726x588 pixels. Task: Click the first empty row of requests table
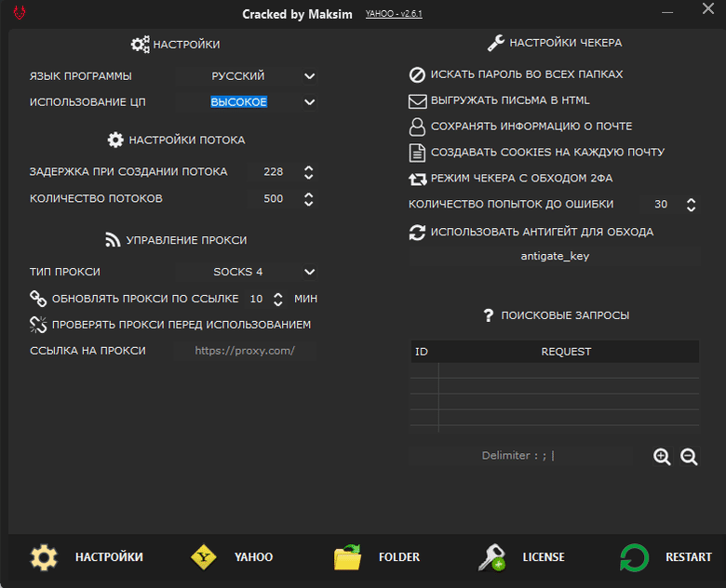pyautogui.click(x=555, y=370)
